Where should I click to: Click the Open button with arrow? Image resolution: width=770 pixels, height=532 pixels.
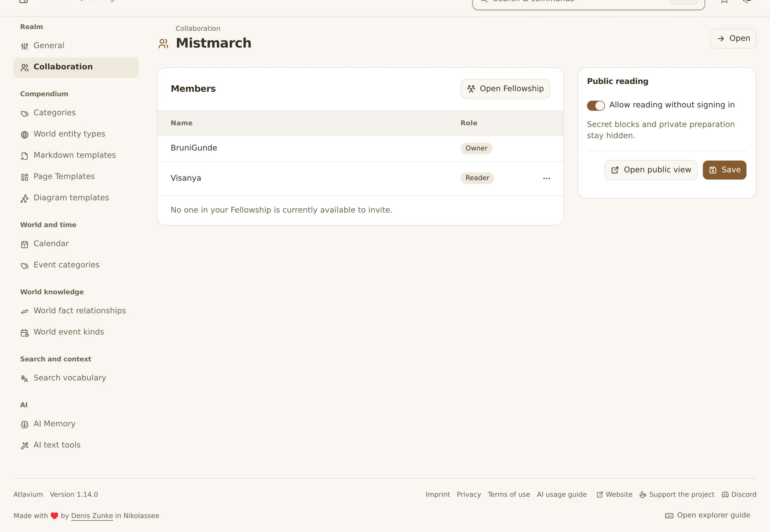[733, 39]
